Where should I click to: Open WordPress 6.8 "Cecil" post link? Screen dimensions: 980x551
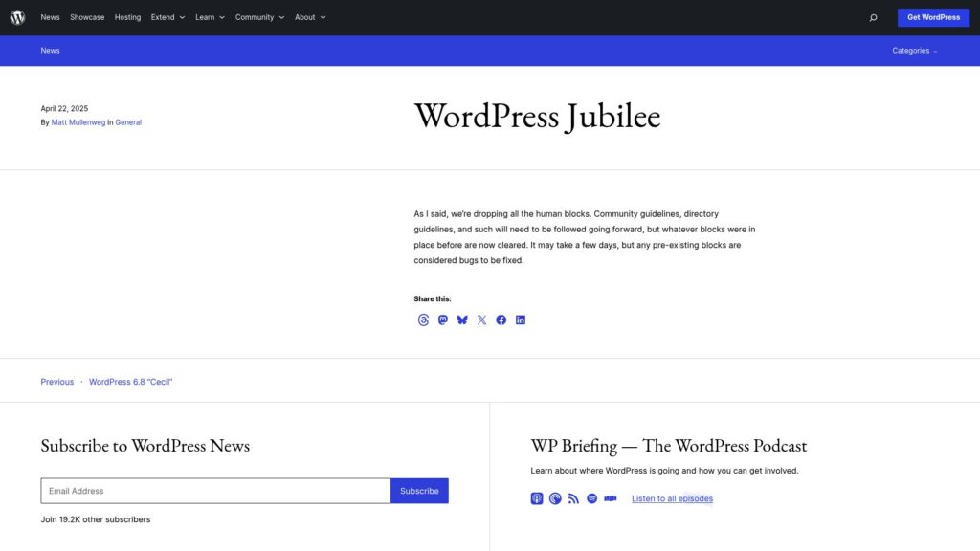[x=130, y=382]
